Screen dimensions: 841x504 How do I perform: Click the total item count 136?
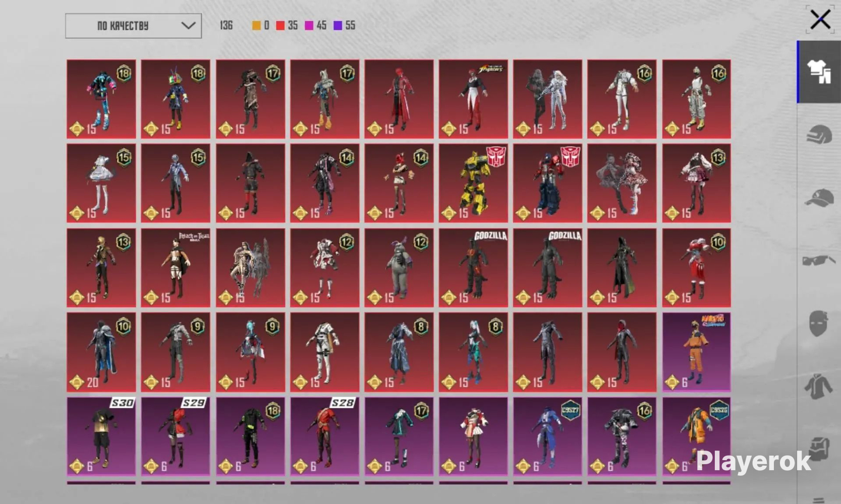click(226, 25)
